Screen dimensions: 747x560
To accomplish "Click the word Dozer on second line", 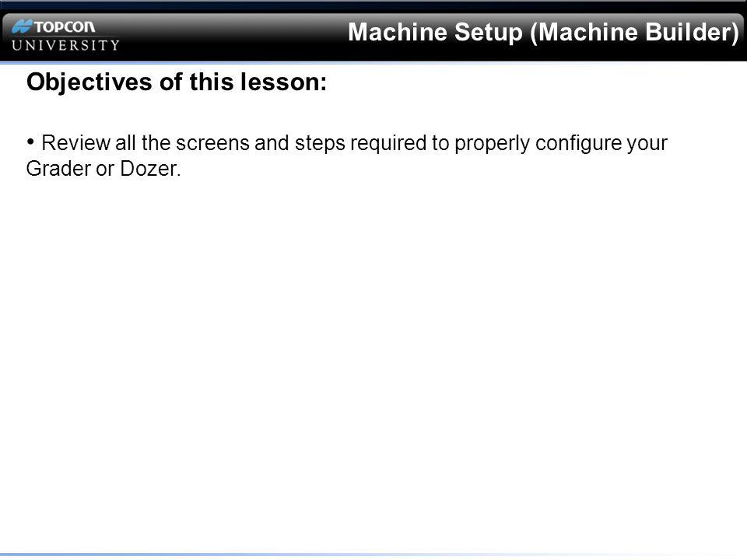I will click(149, 169).
